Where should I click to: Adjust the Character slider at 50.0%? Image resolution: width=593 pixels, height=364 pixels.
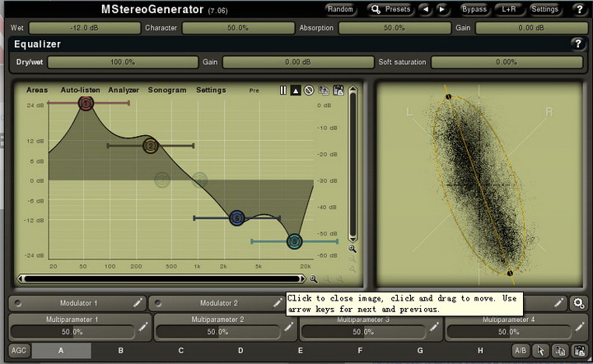[x=238, y=28]
